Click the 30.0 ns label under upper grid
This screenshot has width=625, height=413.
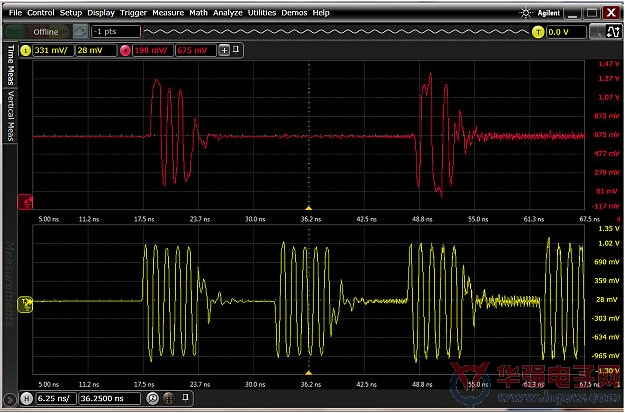255,219
